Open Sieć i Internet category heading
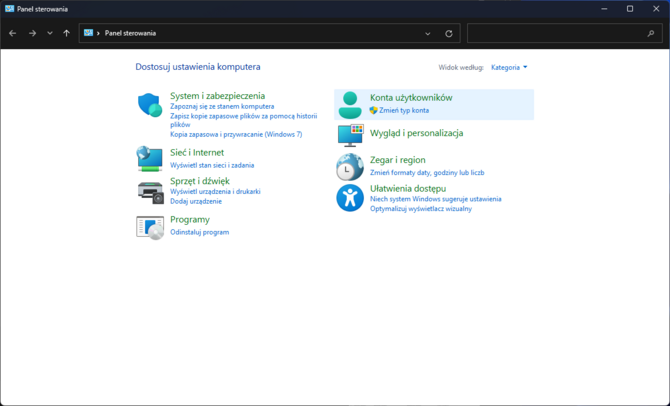Viewport: 670px width, 406px height. 197,153
